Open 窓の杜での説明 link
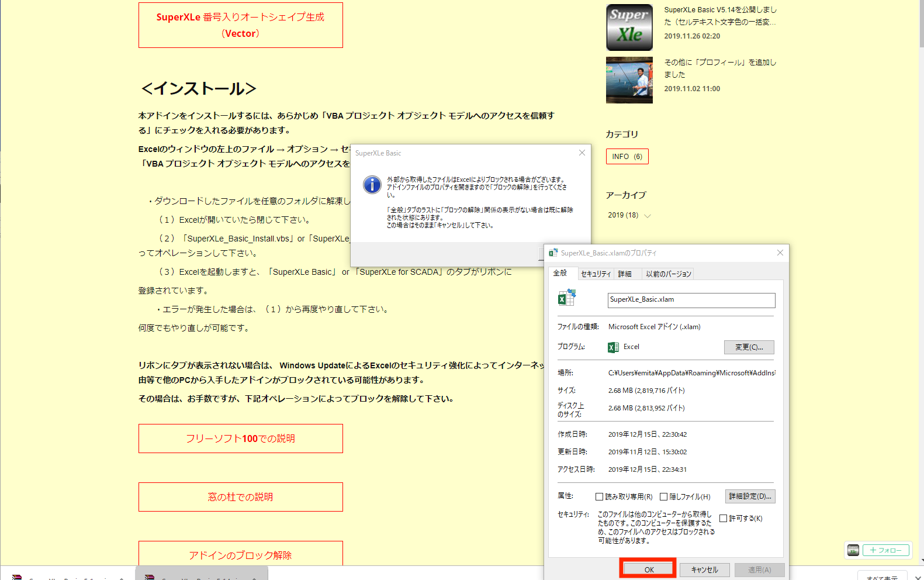Screen dimensions: 924x580 coord(240,497)
